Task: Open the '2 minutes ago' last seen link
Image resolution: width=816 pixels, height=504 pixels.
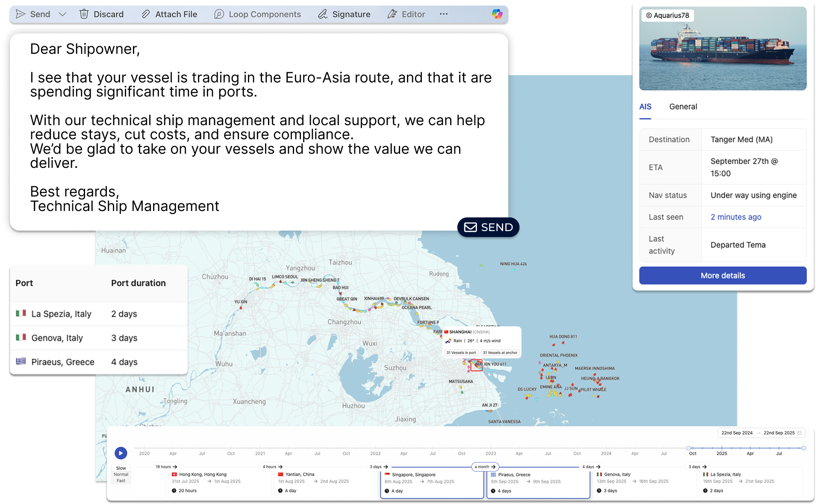Action: coord(736,217)
